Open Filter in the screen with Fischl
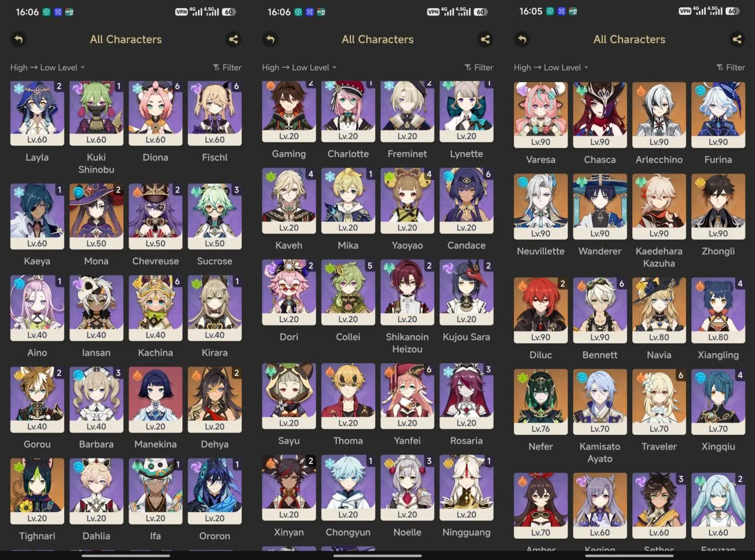Viewport: 755px width, 560px height. (227, 67)
